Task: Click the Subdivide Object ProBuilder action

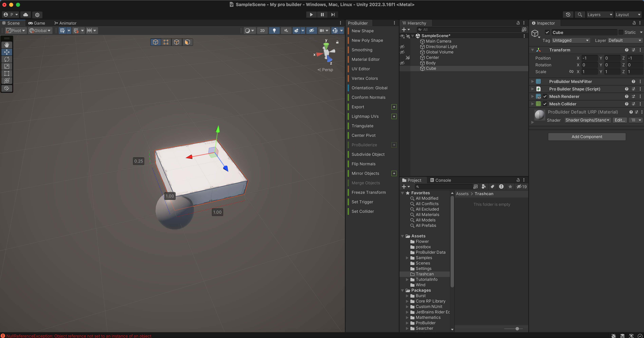Action: pos(368,154)
